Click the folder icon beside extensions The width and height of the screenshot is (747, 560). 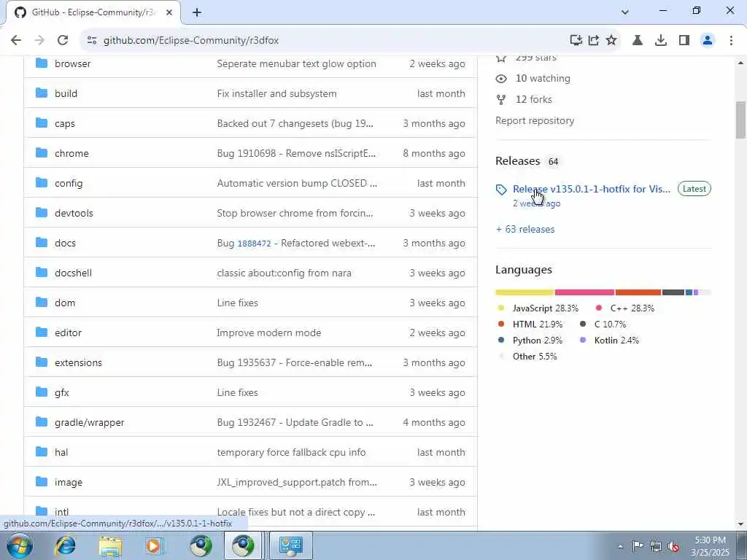(x=42, y=362)
